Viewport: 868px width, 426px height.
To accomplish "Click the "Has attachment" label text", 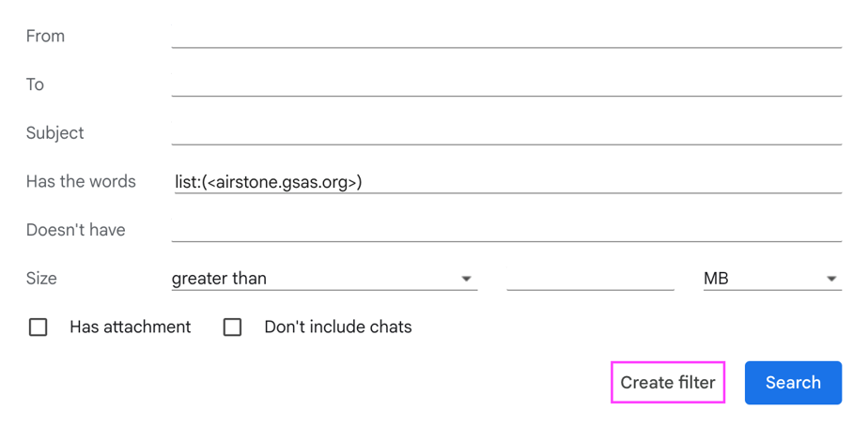I will click(x=130, y=327).
